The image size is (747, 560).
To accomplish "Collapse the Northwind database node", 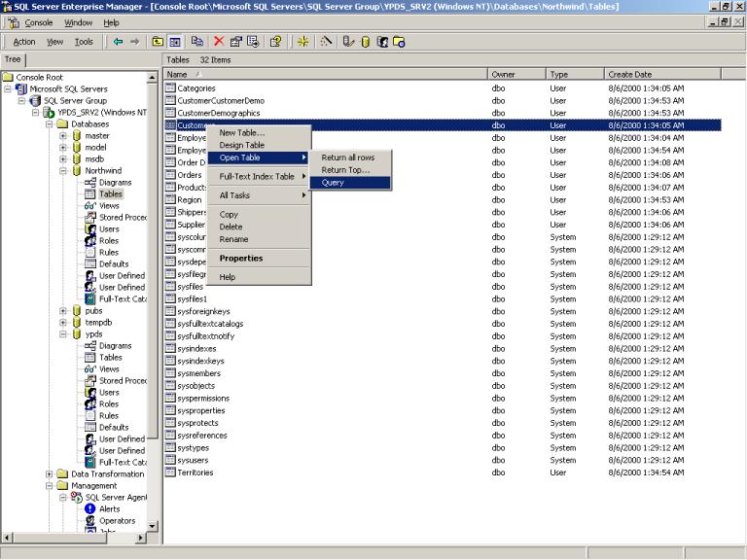I will (x=63, y=171).
